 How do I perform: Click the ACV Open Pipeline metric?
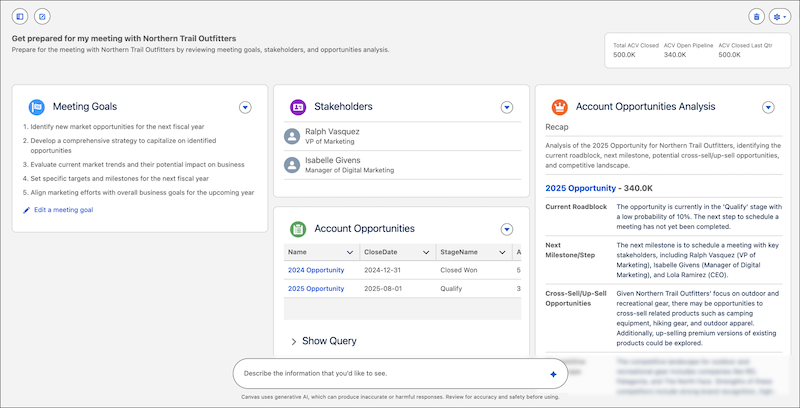688,50
